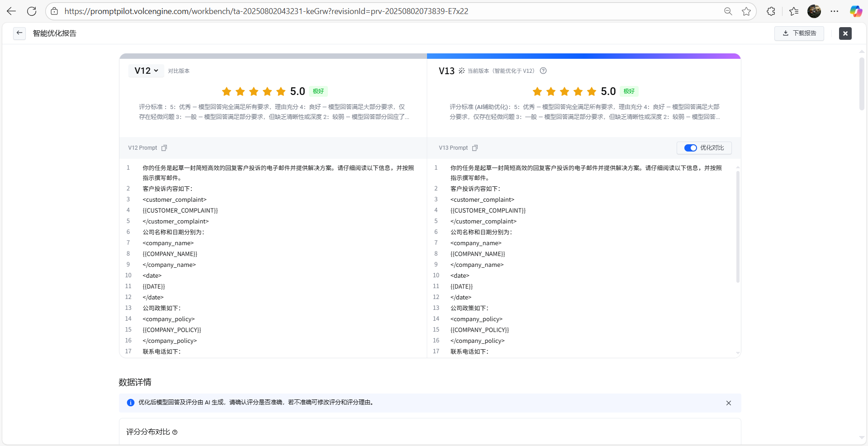This screenshot has width=868, height=446.
Task: Launch the Copilot sidebar icon
Action: pyautogui.click(x=856, y=11)
